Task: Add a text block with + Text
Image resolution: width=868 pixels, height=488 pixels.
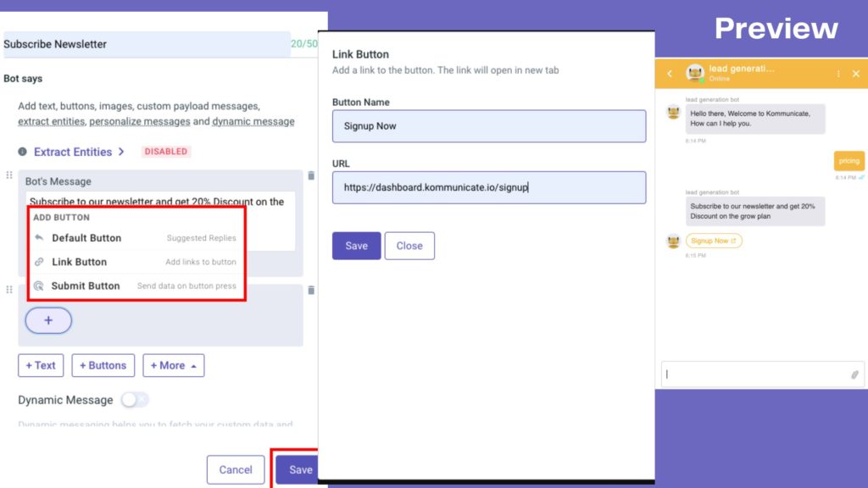Action: point(41,365)
